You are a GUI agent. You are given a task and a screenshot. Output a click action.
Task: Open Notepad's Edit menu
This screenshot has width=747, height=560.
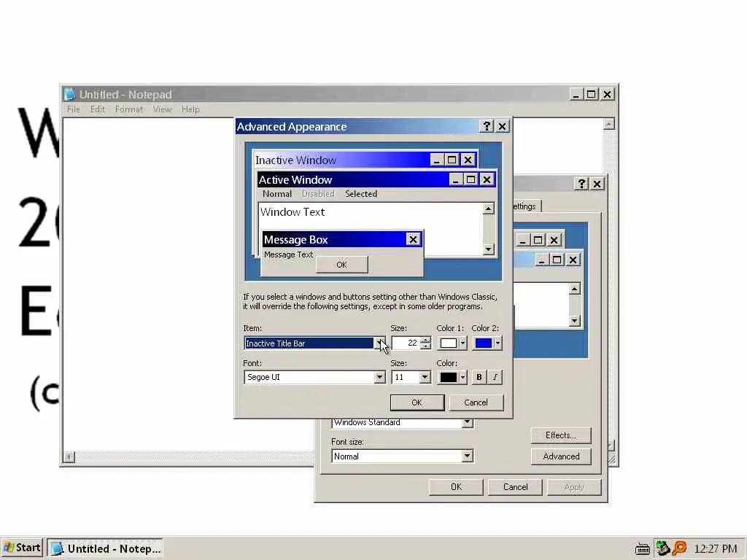[x=97, y=109]
